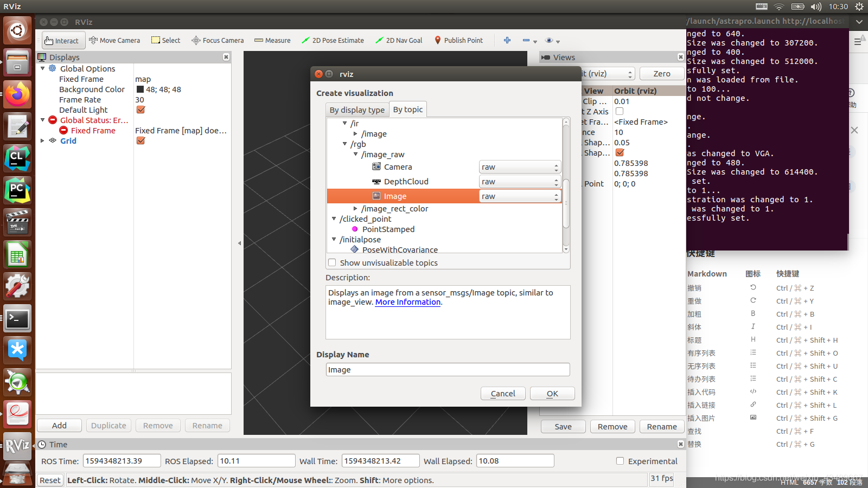Cancel the Create visualization dialog
This screenshot has height=488, width=868.
pyautogui.click(x=503, y=394)
